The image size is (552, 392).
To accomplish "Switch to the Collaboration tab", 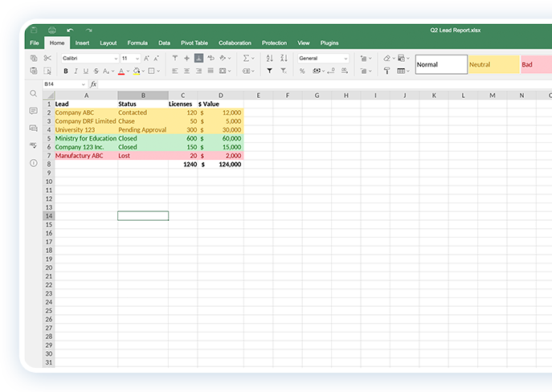I will [235, 43].
